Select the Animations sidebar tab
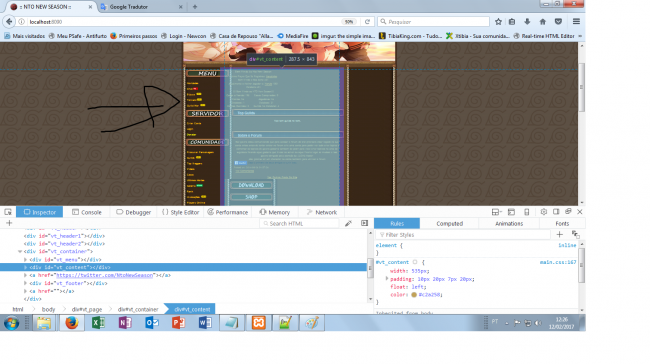The image size is (650, 364). (x=509, y=223)
